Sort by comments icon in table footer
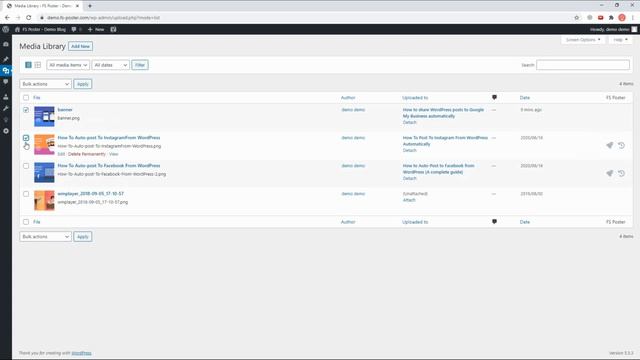The height and width of the screenshot is (360, 640). point(494,222)
